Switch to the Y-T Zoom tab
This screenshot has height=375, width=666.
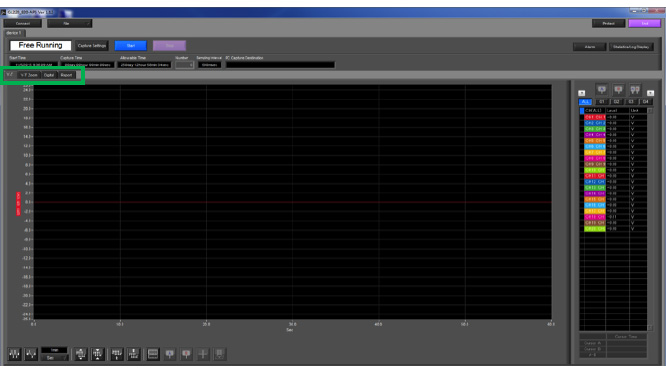29,75
